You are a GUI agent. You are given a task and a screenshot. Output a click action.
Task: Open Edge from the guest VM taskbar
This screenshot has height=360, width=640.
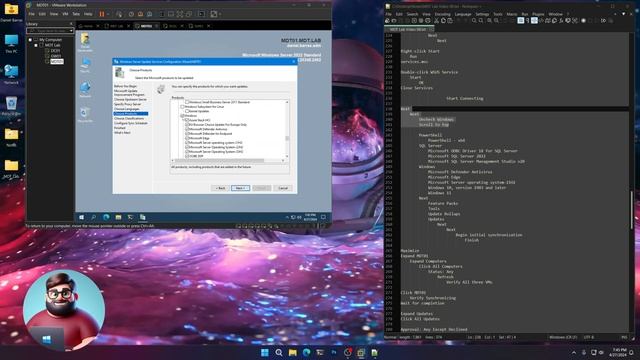click(106, 217)
